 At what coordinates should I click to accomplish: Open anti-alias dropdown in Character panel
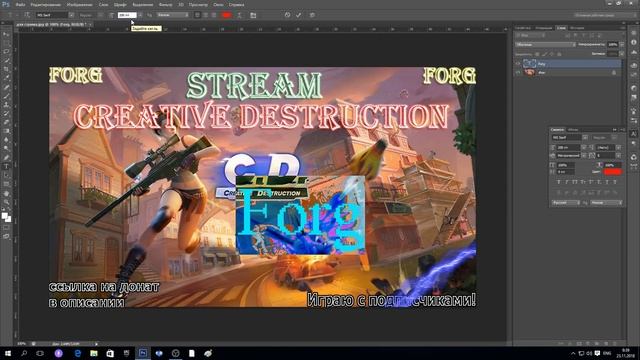pos(607,202)
